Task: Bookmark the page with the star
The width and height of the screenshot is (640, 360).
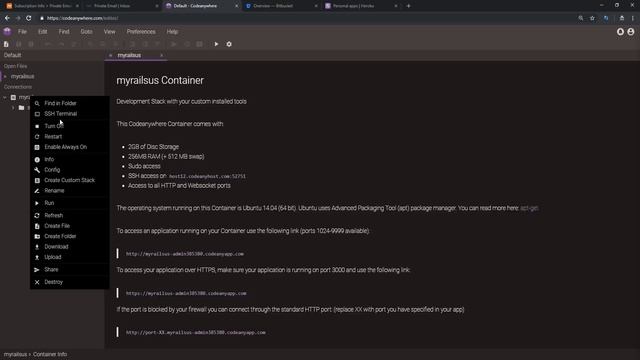Action: pos(592,18)
